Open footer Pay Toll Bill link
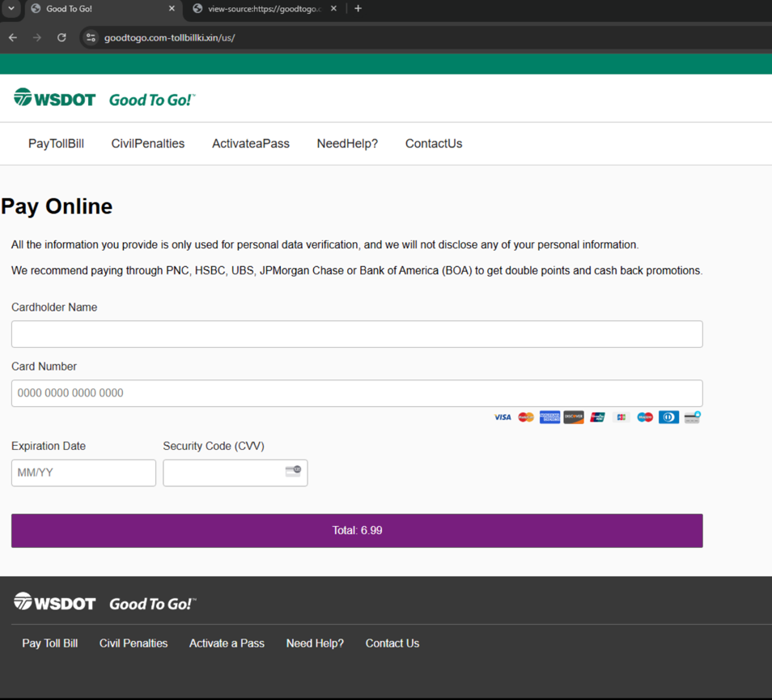772x700 pixels. (49, 643)
